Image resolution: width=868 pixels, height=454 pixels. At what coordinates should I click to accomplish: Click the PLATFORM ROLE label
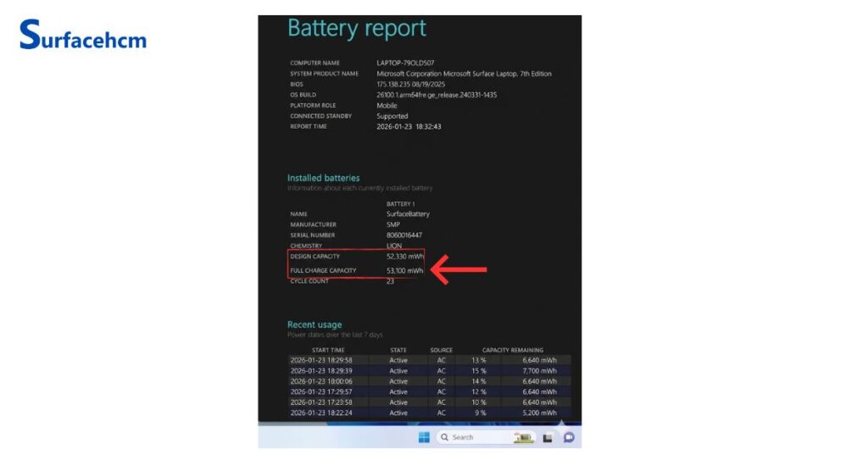coord(313,105)
